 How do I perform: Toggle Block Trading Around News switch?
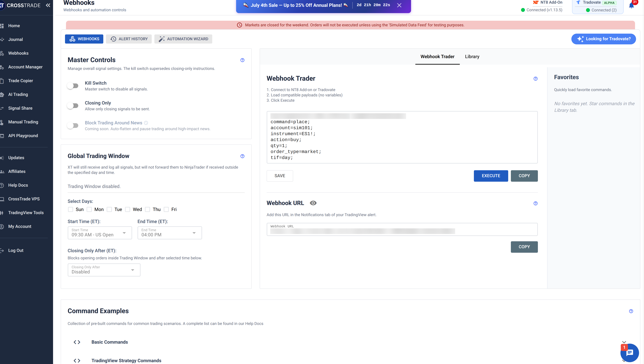tap(73, 126)
